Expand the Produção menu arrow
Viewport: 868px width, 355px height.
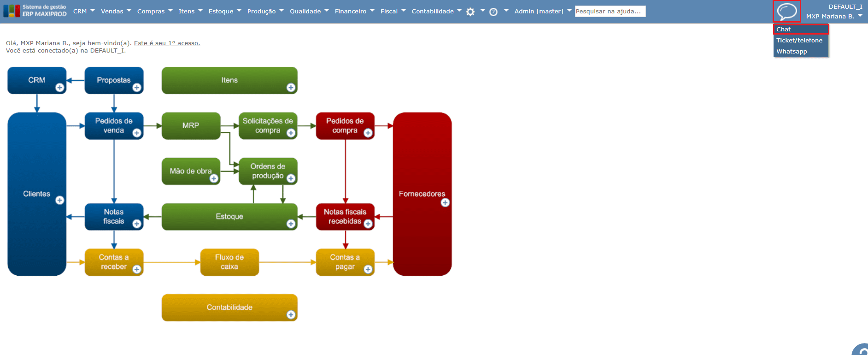coord(282,10)
